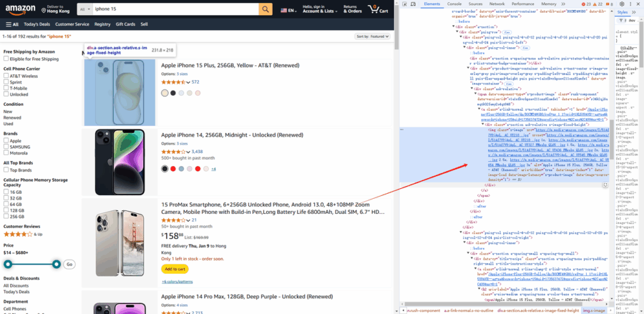The height and width of the screenshot is (314, 644).
Task: Check 128 GB storage capacity filter
Action: (x=6, y=210)
